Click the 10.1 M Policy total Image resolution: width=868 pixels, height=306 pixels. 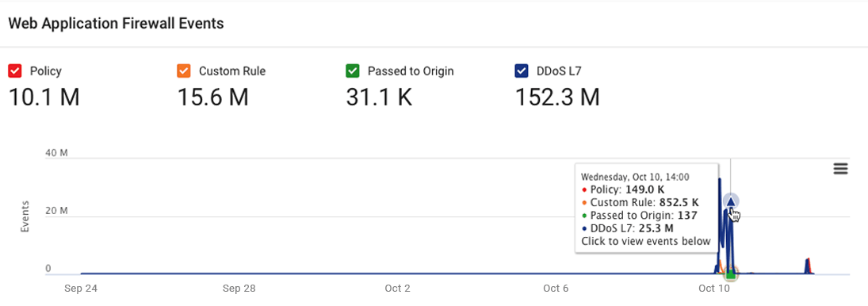coord(44,98)
